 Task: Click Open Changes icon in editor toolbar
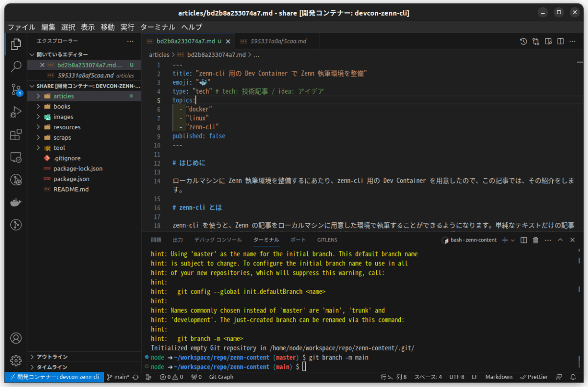pyautogui.click(x=536, y=41)
